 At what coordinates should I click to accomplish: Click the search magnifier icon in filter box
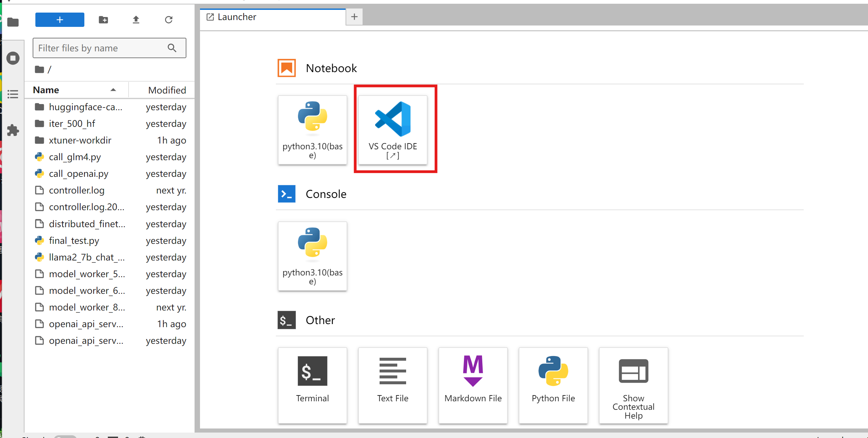coord(172,48)
